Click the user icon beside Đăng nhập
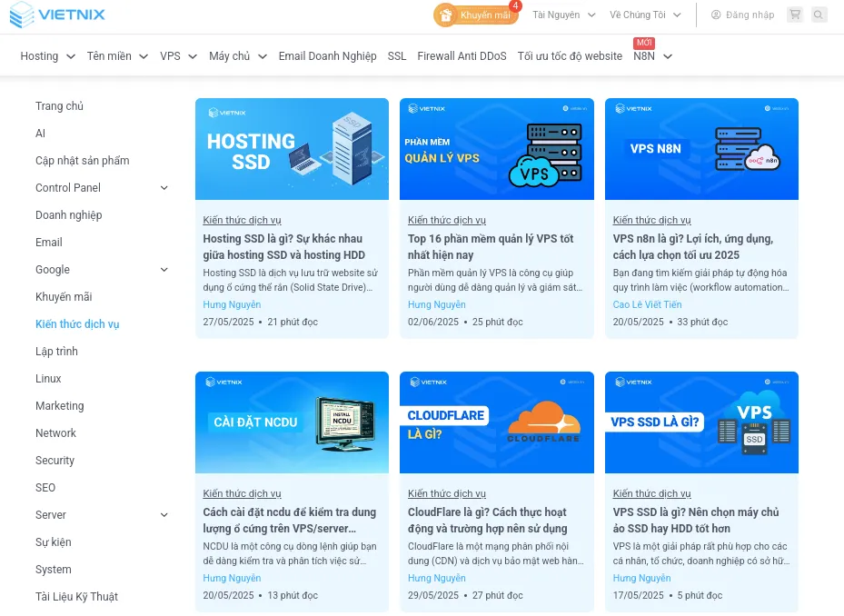Image resolution: width=844 pixels, height=616 pixels. click(x=716, y=15)
